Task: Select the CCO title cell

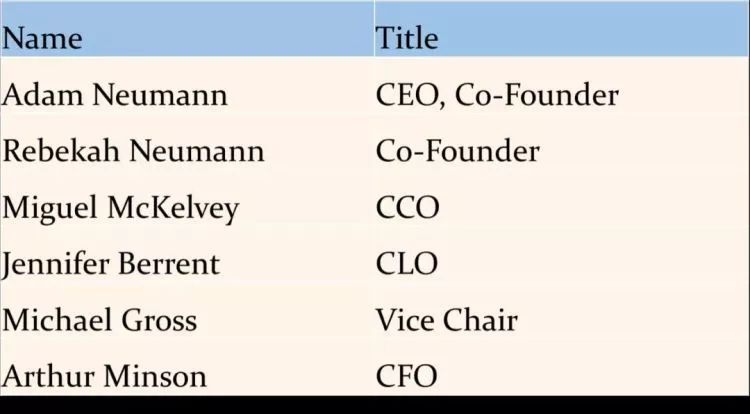Action: point(562,207)
